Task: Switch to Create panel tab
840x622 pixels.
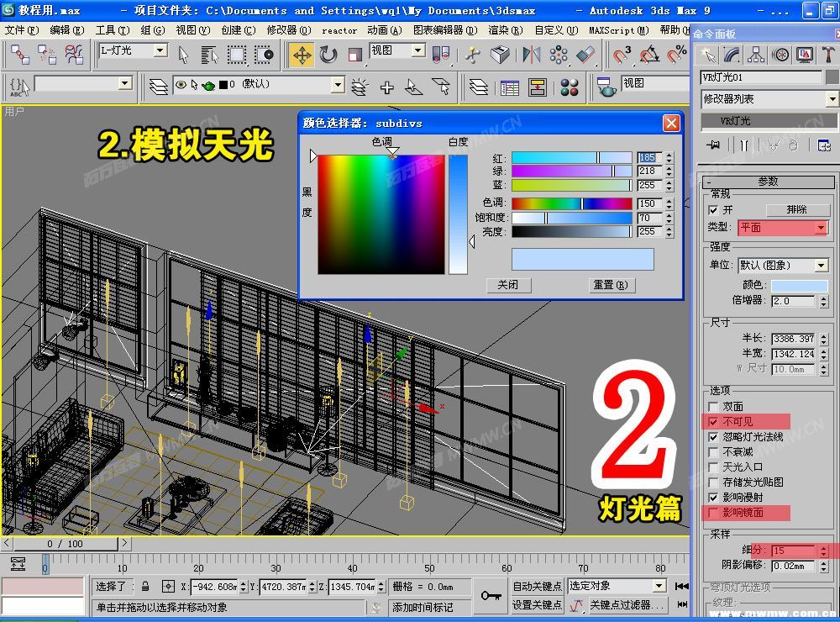Action: 708,55
